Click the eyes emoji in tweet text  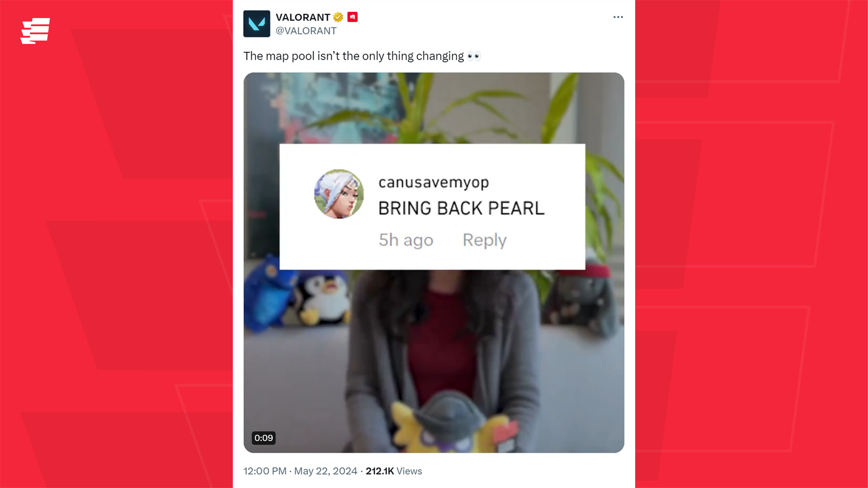point(474,56)
